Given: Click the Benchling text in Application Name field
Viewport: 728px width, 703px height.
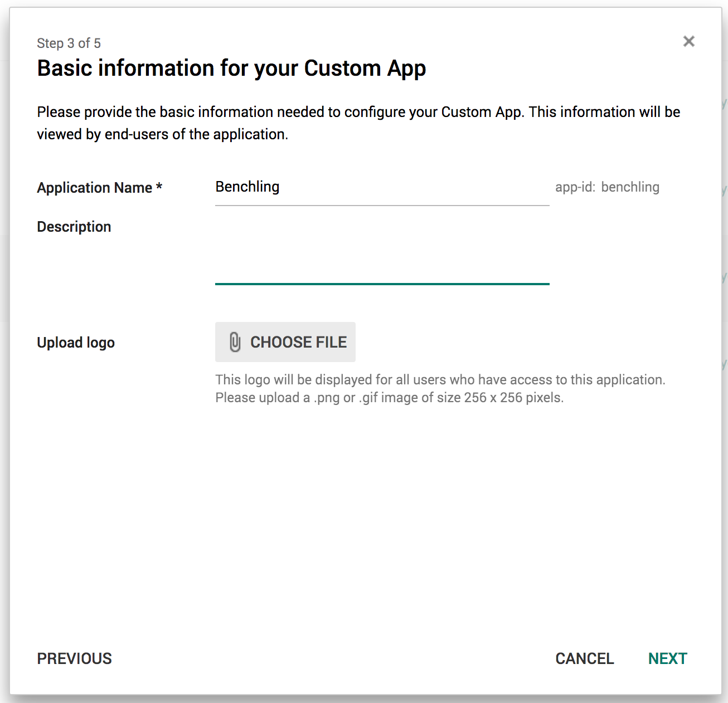Looking at the screenshot, I should click(x=247, y=187).
